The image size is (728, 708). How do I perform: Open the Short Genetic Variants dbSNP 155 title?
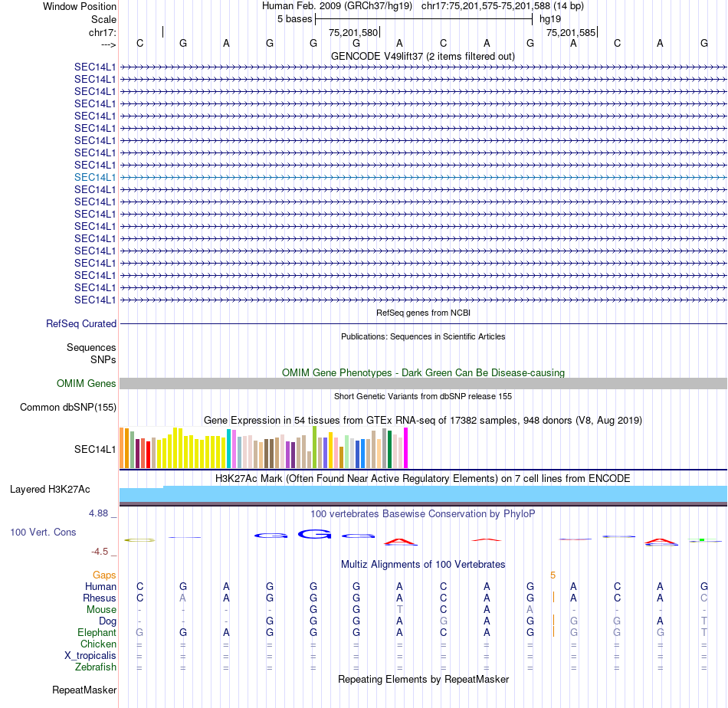tap(422, 396)
